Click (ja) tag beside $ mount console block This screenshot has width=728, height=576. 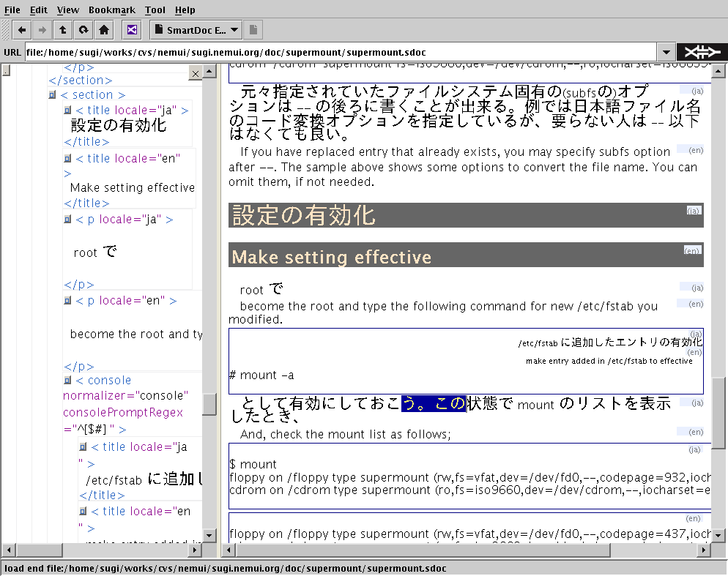tap(694, 449)
